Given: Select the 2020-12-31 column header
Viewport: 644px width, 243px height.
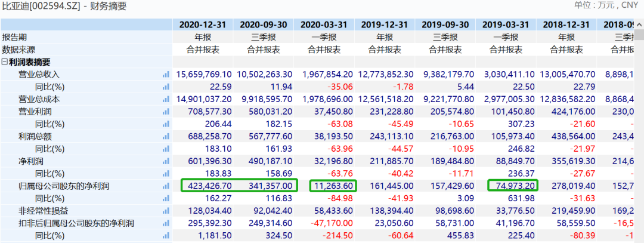Looking at the screenshot, I should pyautogui.click(x=203, y=24).
